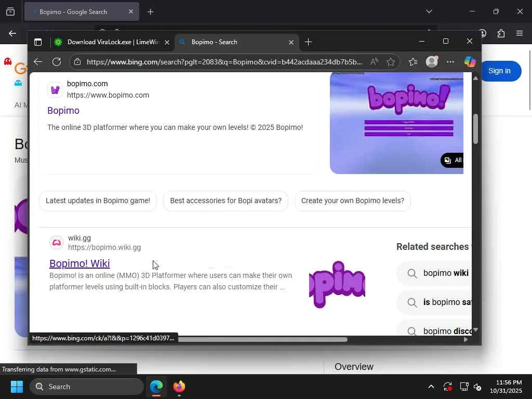The image size is (532, 399).
Task: Search related query bopimo wiki
Action: (434, 273)
